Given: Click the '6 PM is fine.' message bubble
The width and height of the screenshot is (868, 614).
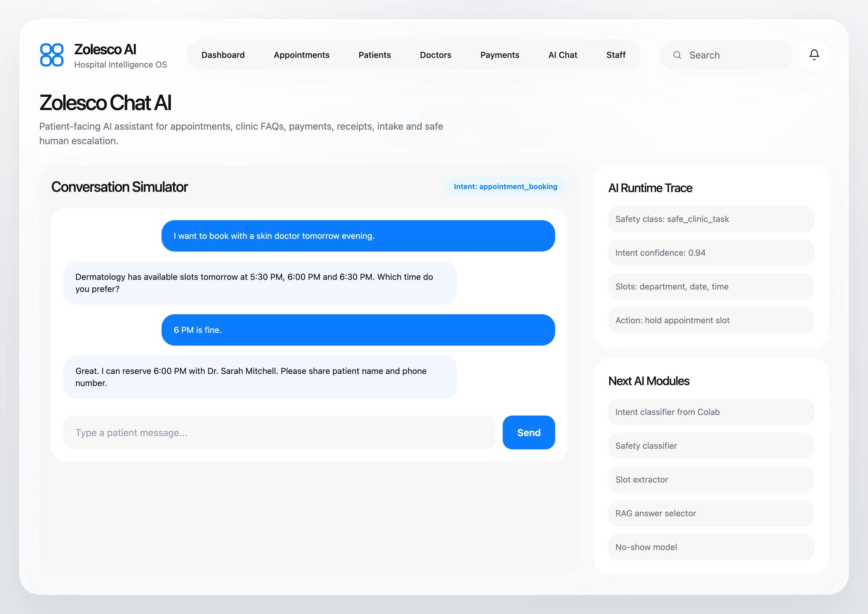Looking at the screenshot, I should click(358, 330).
